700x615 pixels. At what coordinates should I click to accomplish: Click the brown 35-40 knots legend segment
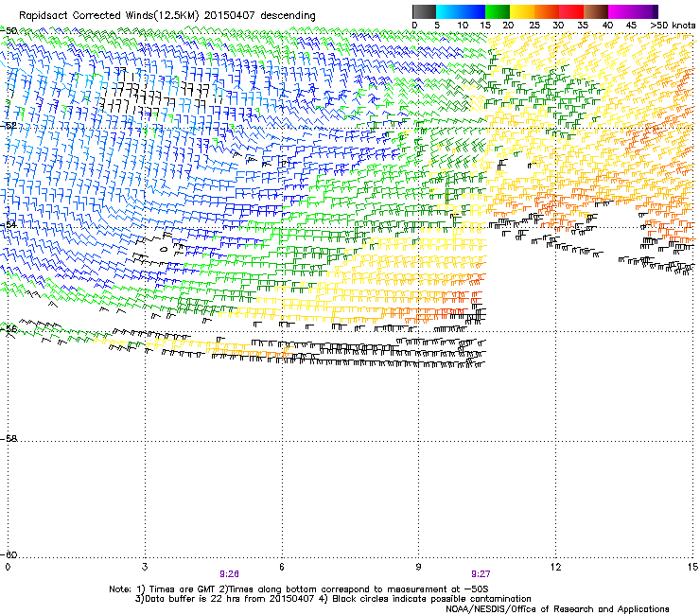(596, 11)
